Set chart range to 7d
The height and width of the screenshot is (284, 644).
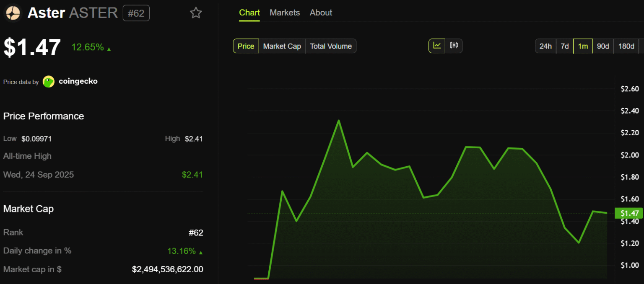pyautogui.click(x=565, y=46)
